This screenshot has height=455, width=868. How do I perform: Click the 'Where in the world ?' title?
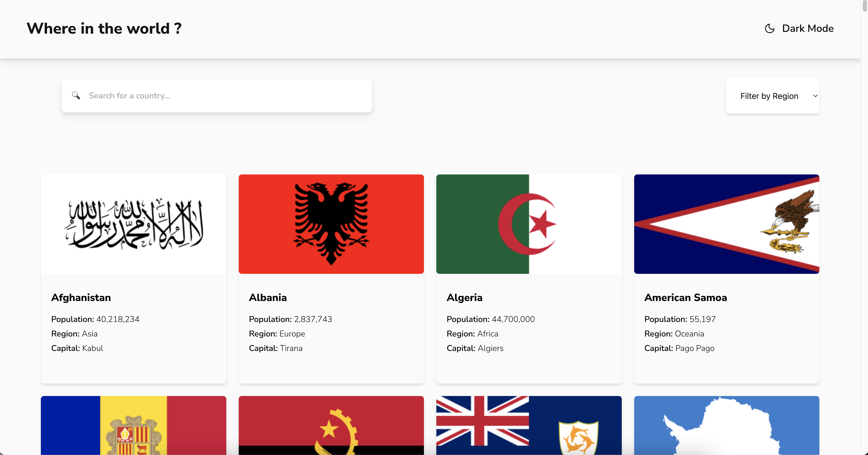coord(104,28)
